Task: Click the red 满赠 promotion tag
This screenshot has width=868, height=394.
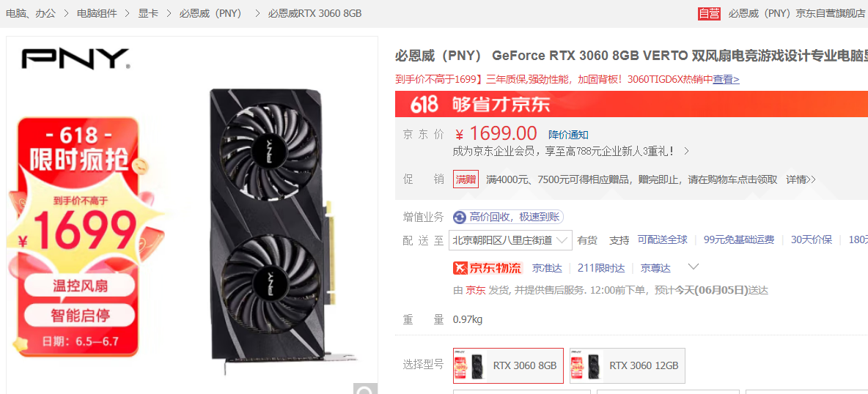Action: coord(466,179)
